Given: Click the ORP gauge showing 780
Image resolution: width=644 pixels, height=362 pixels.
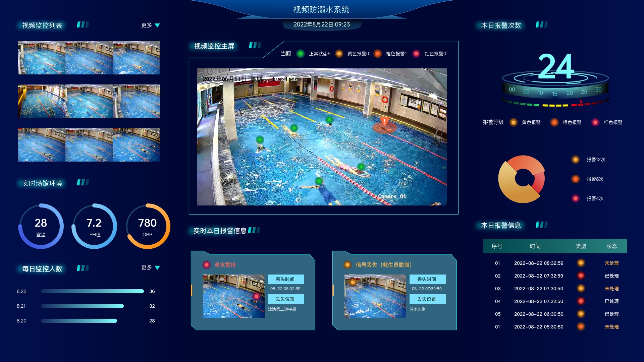Looking at the screenshot, I should [x=148, y=226].
